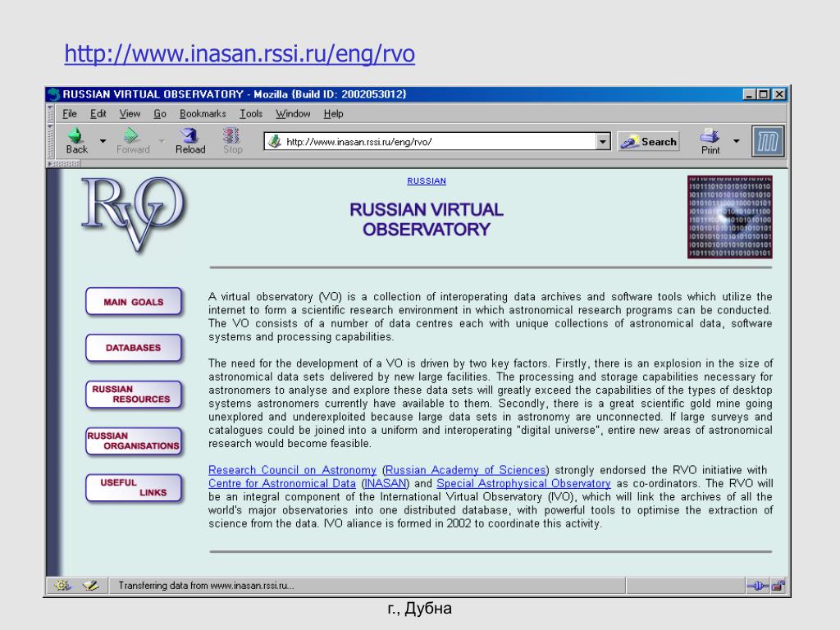840x630 pixels.
Task: Click the binary digits banner image
Action: pyautogui.click(x=729, y=217)
